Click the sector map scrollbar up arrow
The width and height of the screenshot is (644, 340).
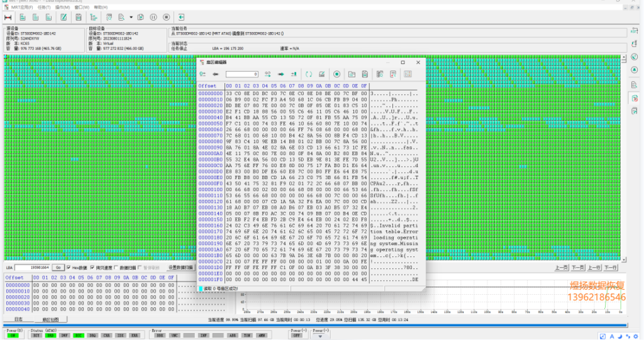625,58
